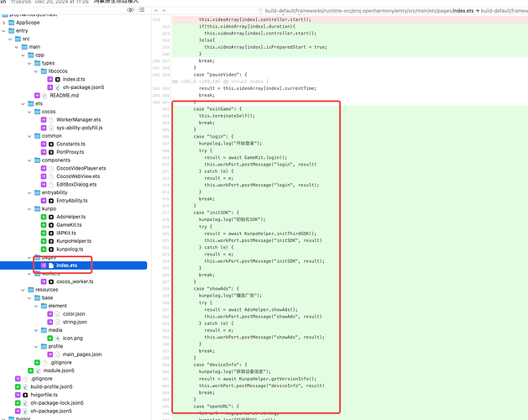Click the green added badge beside module.json5
Image resolution: width=528 pixels, height=420 pixels.
pos(31,370)
